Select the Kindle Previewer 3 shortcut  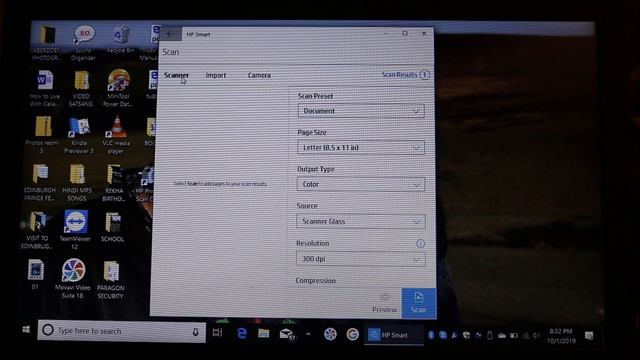(x=79, y=135)
